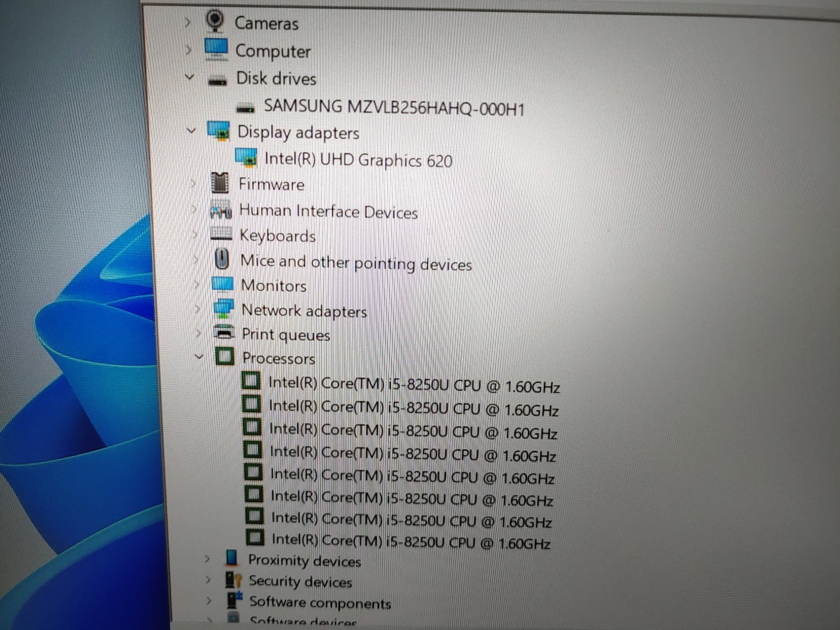Click the Display adapters icon
The height and width of the screenshot is (630, 840).
point(219,132)
